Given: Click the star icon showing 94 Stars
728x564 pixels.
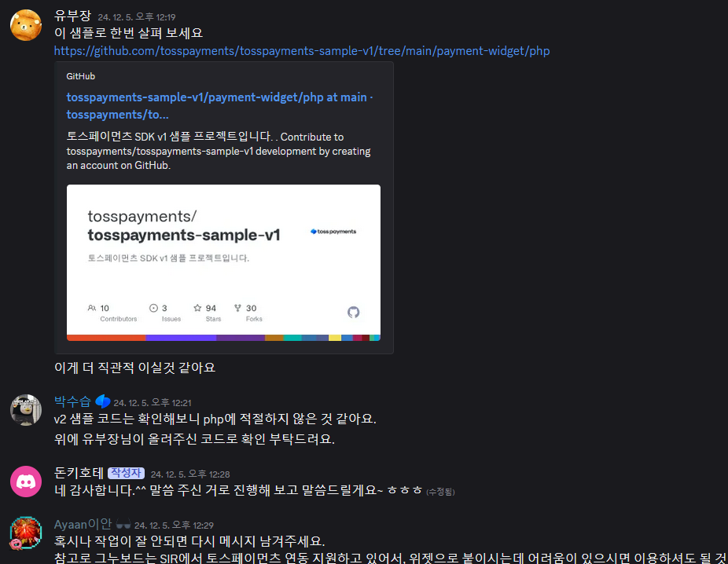Looking at the screenshot, I should point(197,308).
